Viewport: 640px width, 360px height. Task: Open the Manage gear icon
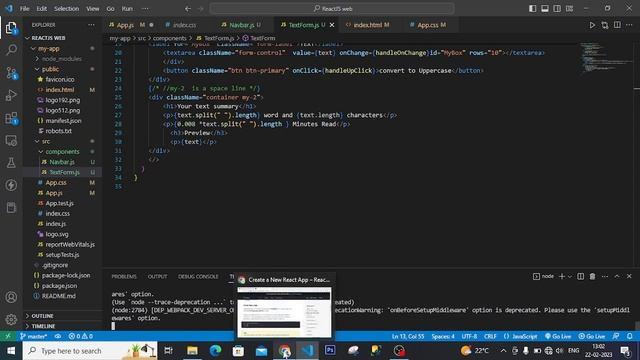(11, 319)
